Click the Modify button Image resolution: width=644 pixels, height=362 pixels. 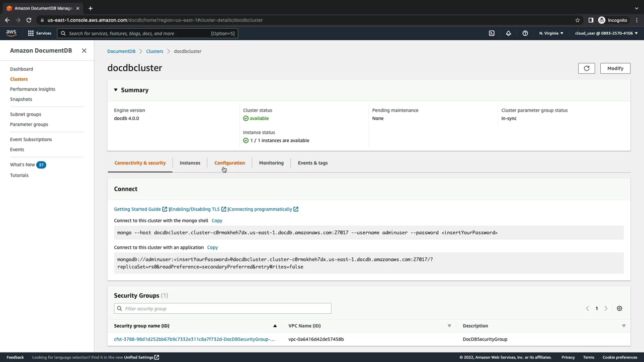pyautogui.click(x=615, y=68)
